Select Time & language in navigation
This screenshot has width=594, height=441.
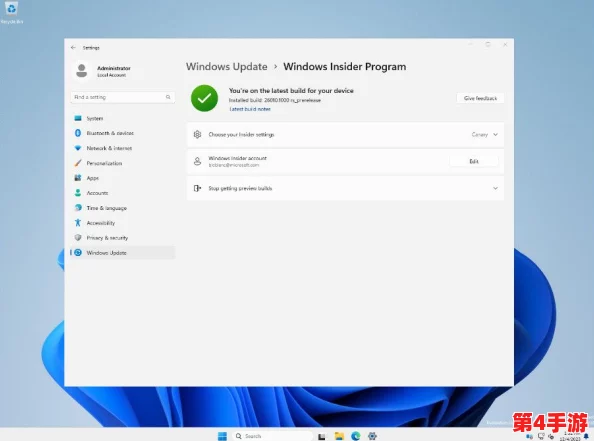(x=122, y=208)
